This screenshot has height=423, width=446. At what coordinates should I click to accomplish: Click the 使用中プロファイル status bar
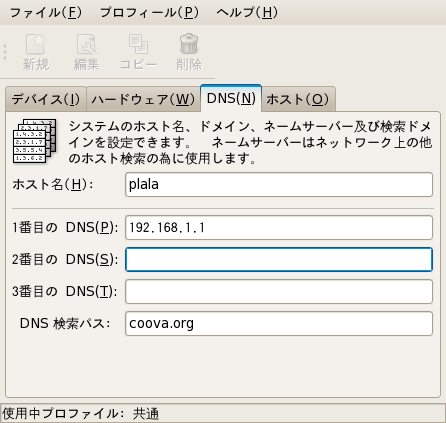pos(223,413)
